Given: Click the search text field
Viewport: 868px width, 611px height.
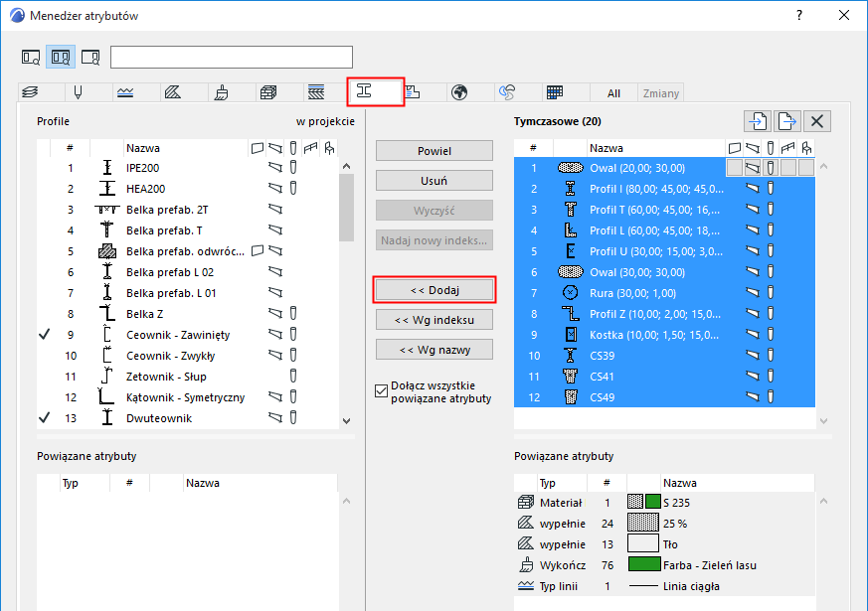Looking at the screenshot, I should [x=232, y=57].
